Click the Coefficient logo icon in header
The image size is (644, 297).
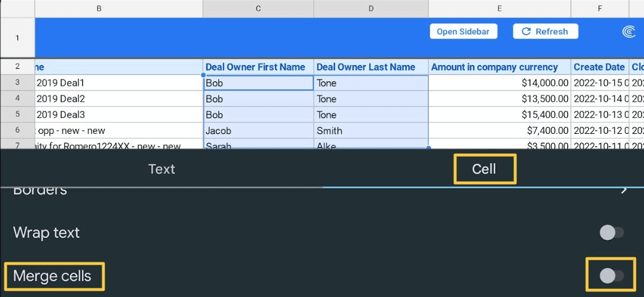click(x=629, y=32)
